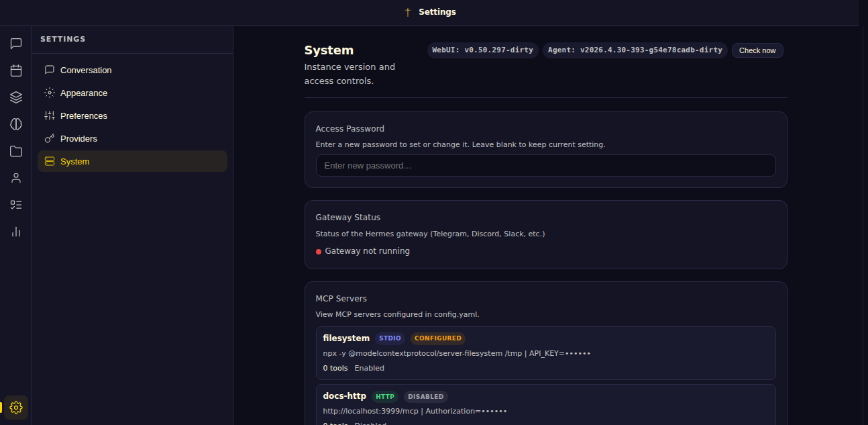868x425 pixels.
Task: Click the key icon beside Providers
Action: (x=50, y=138)
